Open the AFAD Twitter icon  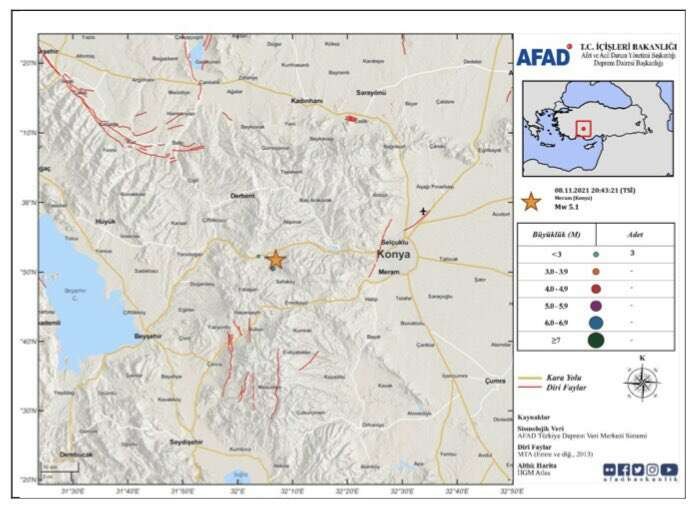click(637, 469)
